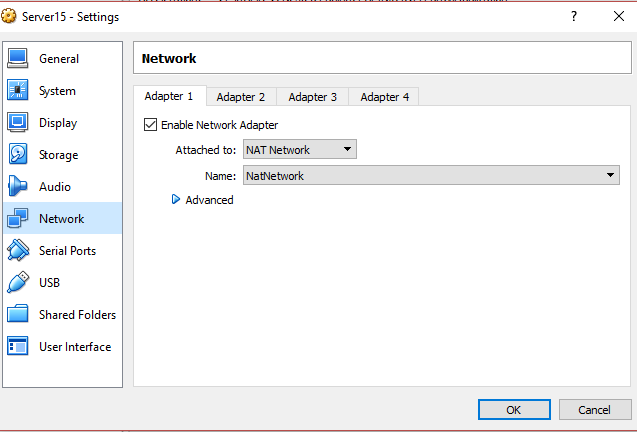Confirm settings with the OK button
Screen dimensions: 637x432
pyautogui.click(x=514, y=410)
